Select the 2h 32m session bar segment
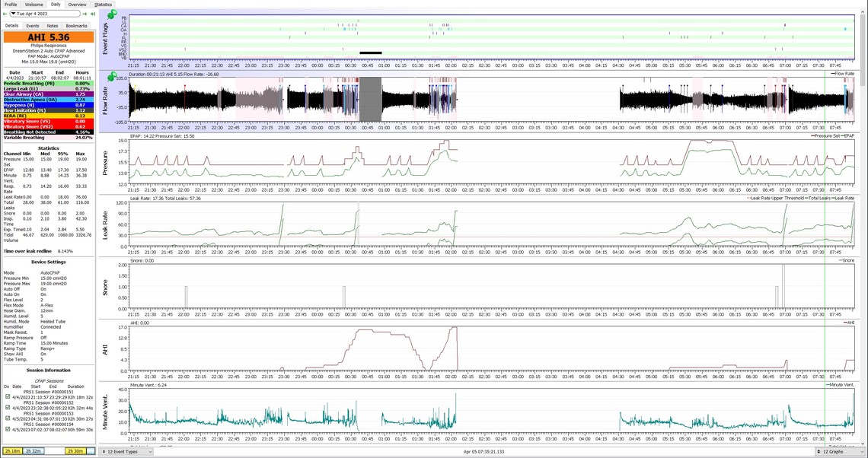This screenshot has width=868, height=458. click(x=34, y=451)
